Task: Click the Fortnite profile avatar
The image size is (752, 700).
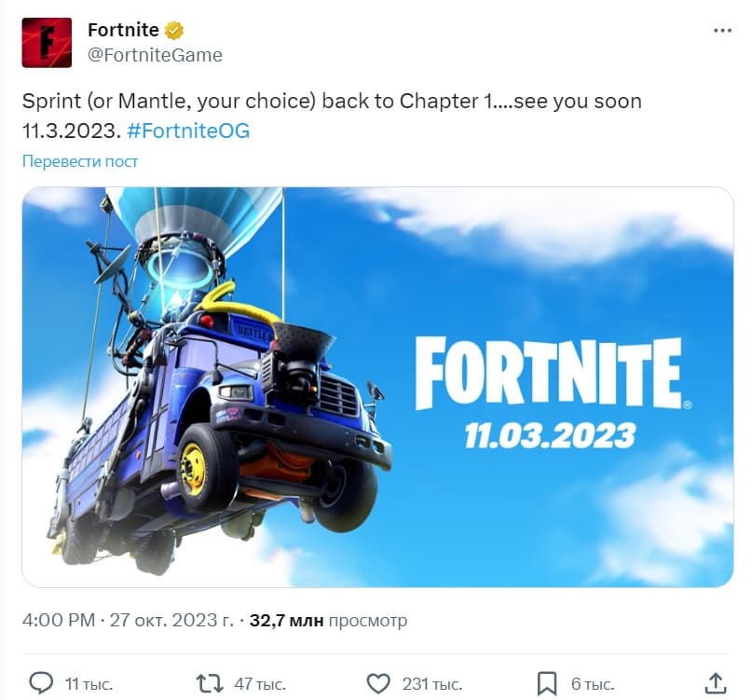Action: [x=47, y=43]
